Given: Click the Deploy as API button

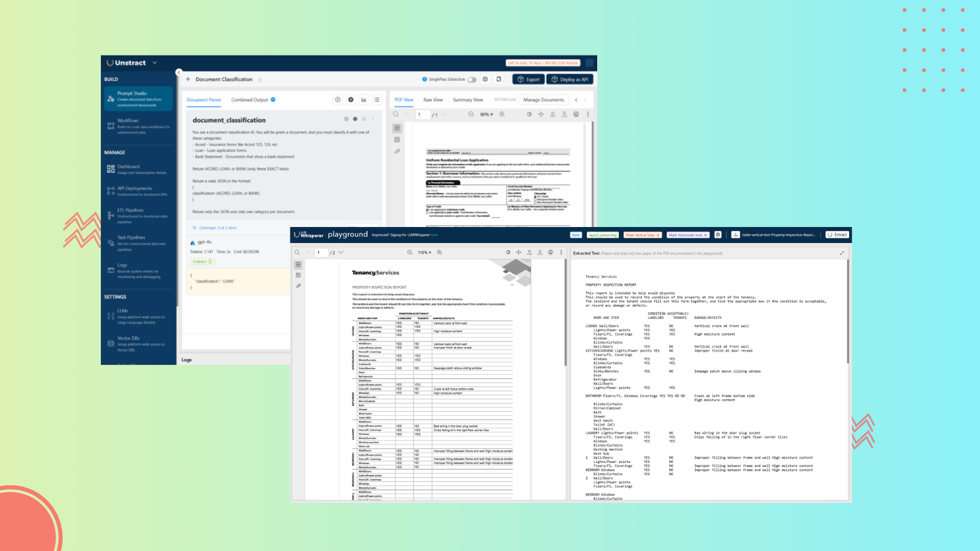Looking at the screenshot, I should [x=569, y=79].
